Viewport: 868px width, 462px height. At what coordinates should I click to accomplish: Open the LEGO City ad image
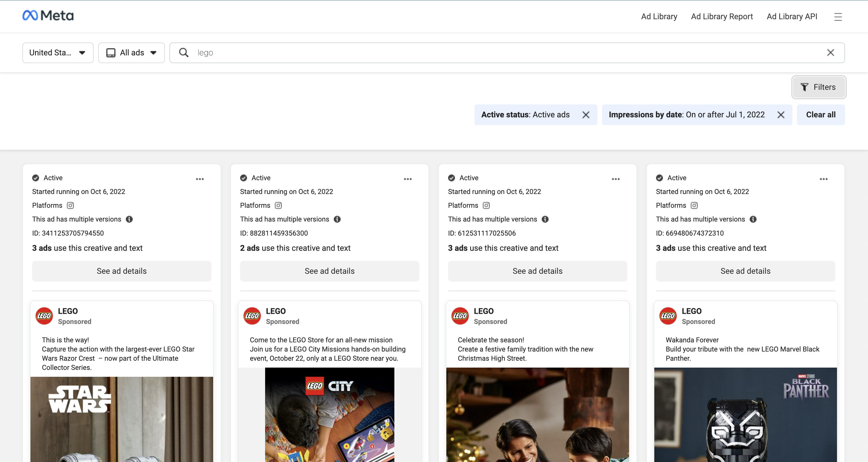pyautogui.click(x=329, y=415)
